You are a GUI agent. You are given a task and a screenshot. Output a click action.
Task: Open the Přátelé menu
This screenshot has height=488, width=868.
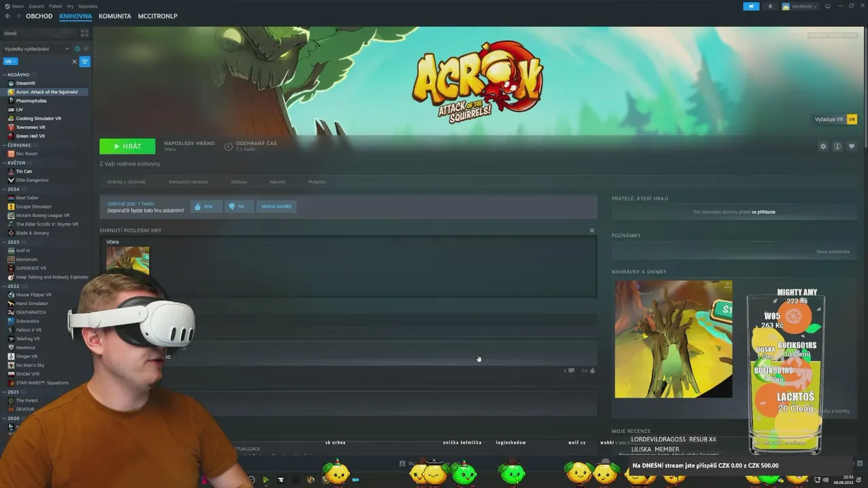tap(56, 6)
